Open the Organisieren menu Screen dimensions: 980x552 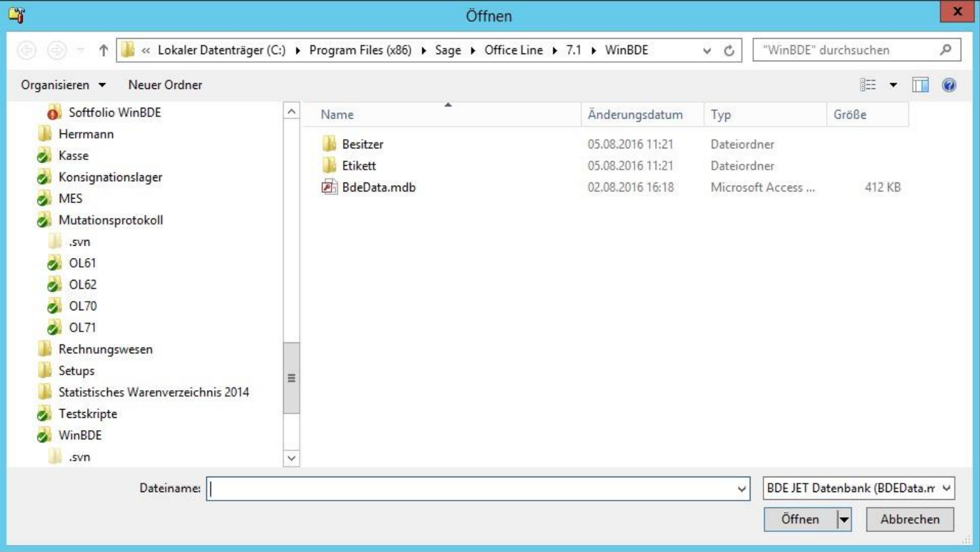(63, 85)
